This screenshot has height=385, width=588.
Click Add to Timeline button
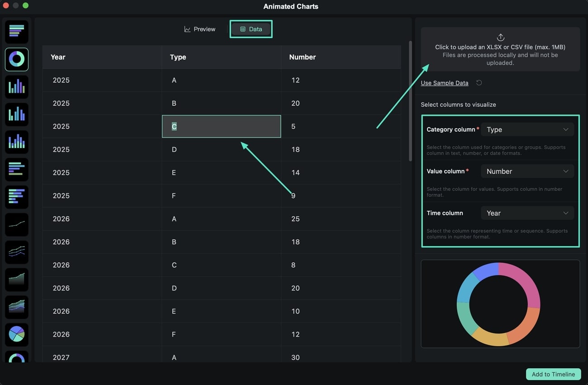tap(553, 374)
